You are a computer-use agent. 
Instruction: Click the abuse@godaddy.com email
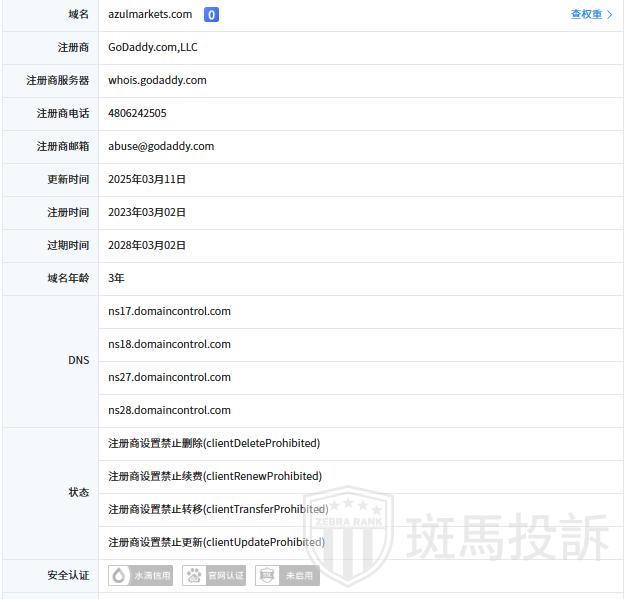pos(161,146)
